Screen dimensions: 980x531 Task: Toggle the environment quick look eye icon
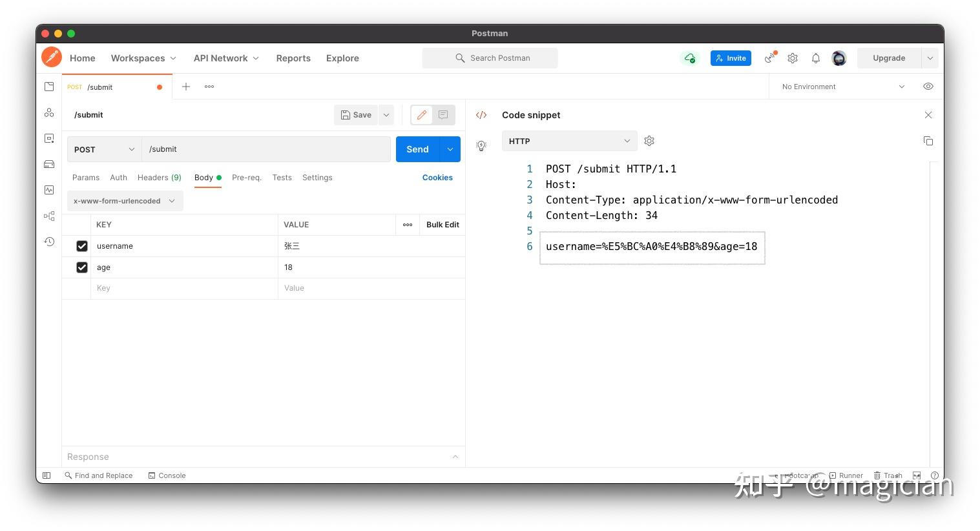[928, 86]
